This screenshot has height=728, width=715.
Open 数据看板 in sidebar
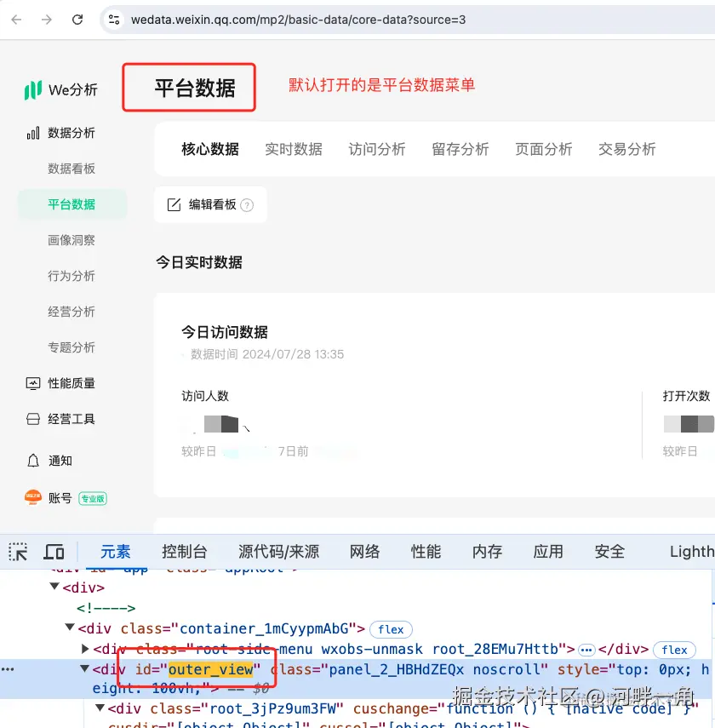click(71, 169)
